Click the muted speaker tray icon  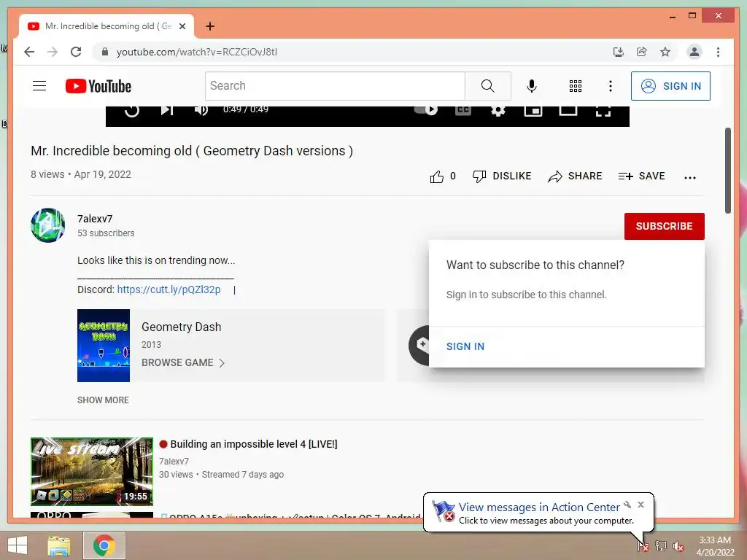[x=678, y=546]
